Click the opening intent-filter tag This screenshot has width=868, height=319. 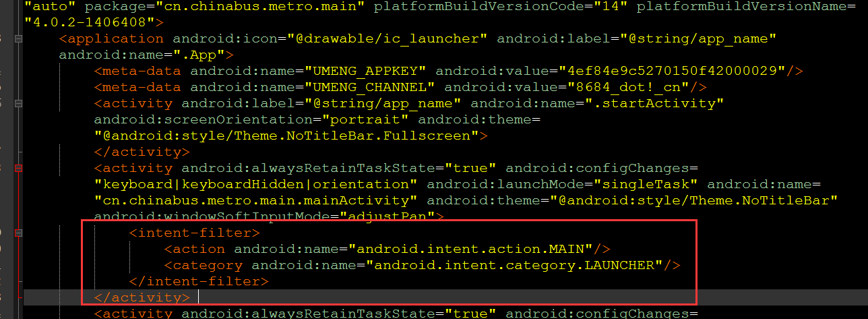coord(194,233)
